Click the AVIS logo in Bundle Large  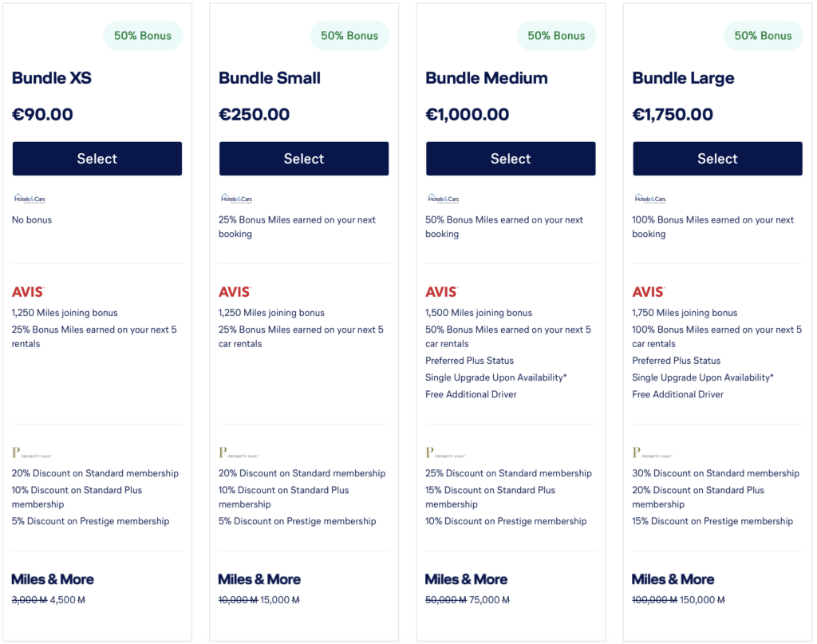pyautogui.click(x=649, y=292)
